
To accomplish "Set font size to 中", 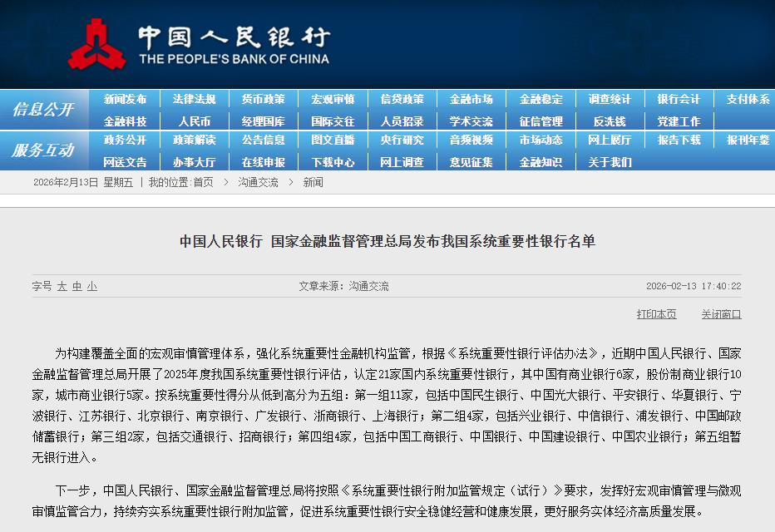I will pyautogui.click(x=77, y=287).
